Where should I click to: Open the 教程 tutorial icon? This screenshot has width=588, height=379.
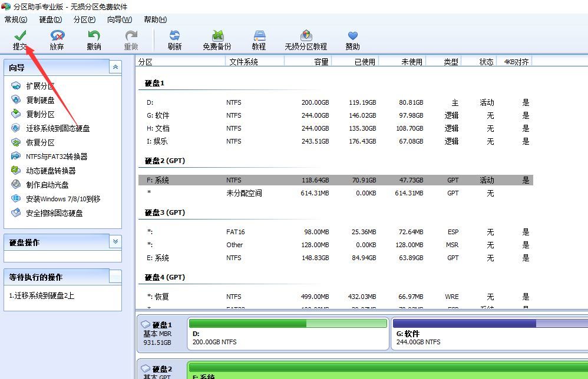[x=259, y=35]
